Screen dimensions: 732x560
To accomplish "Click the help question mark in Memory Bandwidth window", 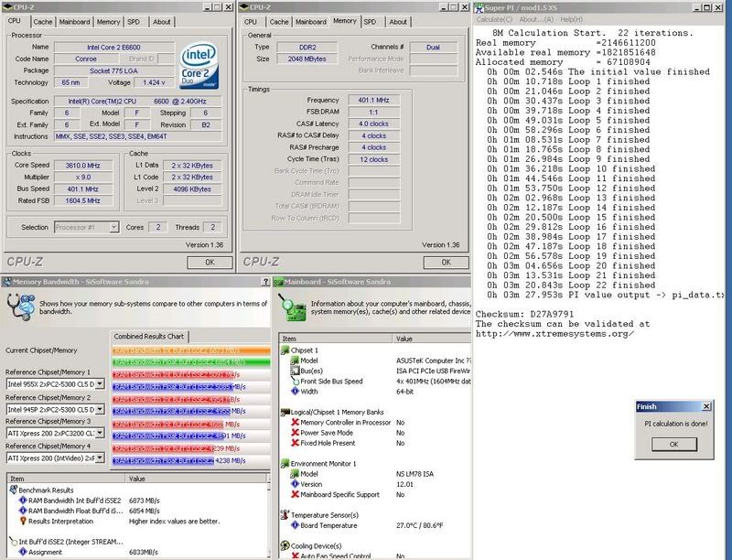I will [x=265, y=282].
